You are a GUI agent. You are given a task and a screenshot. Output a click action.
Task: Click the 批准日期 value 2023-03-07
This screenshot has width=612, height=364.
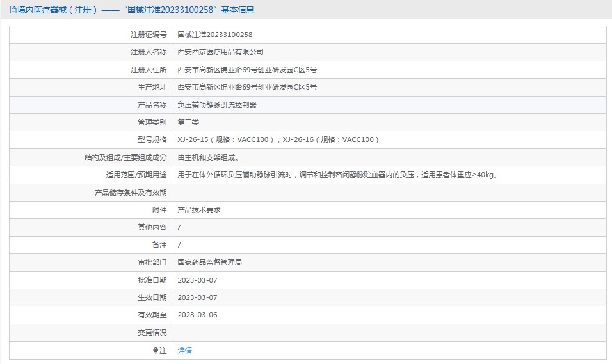click(197, 280)
